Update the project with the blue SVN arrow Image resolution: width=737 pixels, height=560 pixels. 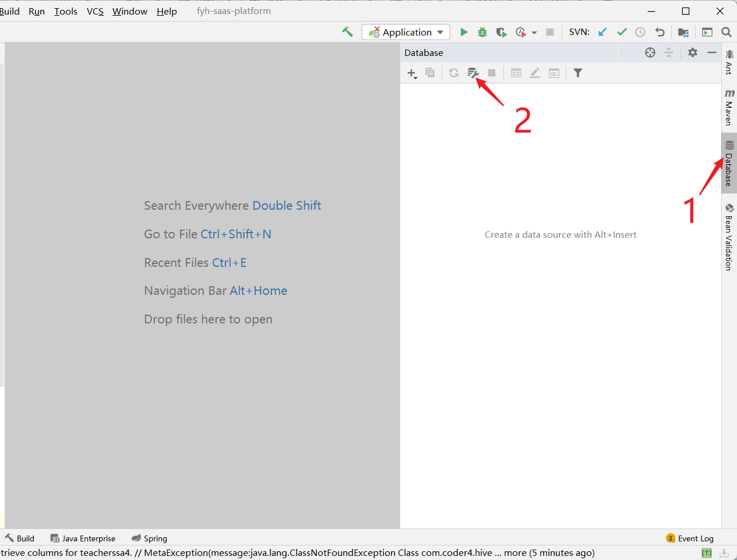(x=602, y=32)
